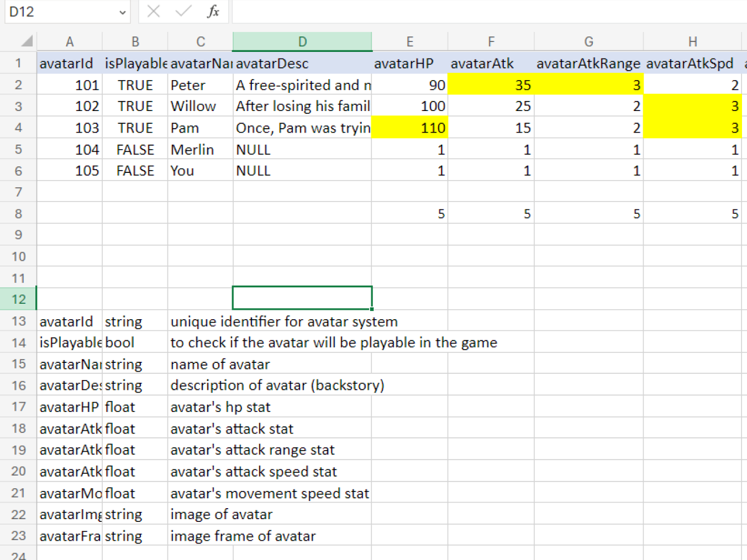Select the cell containing Willow
Screen dimensions: 747x560
click(x=200, y=106)
